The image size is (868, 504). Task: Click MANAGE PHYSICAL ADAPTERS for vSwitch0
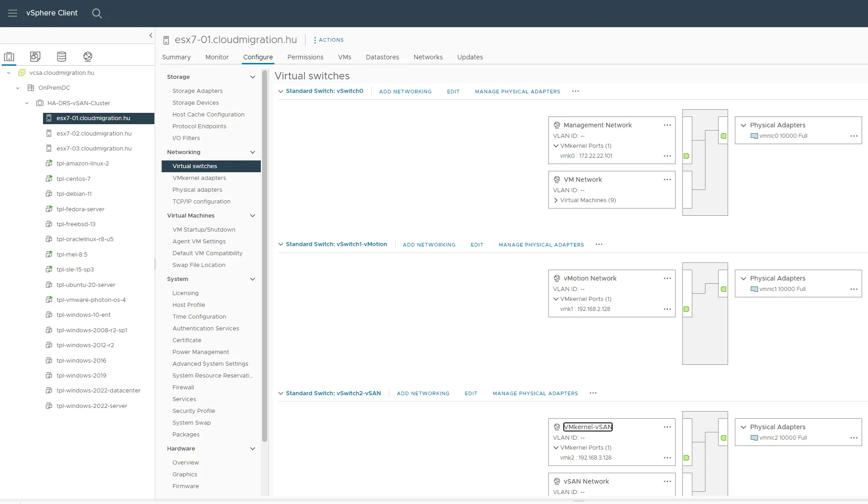tap(518, 92)
